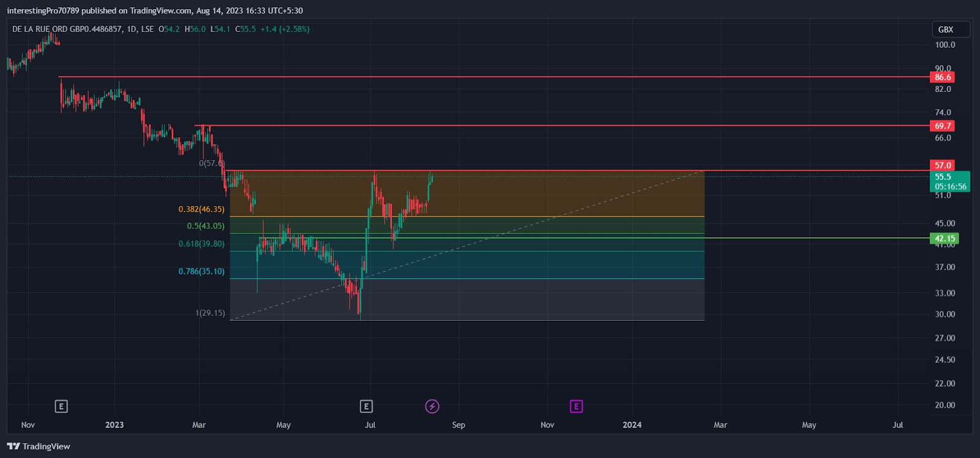Click the green 42.15 price label

coord(944,239)
